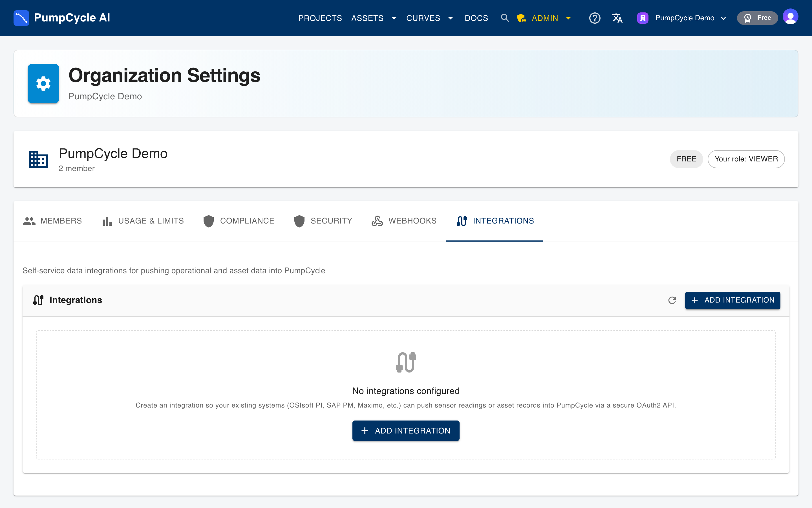This screenshot has height=508, width=812.
Task: Open the Docs menu item
Action: tap(476, 18)
